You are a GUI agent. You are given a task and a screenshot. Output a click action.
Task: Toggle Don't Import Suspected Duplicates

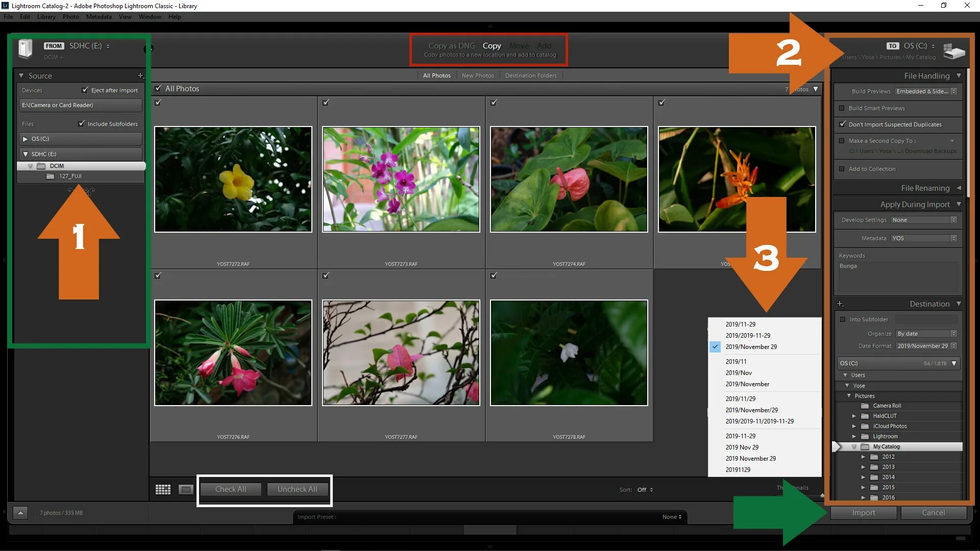pos(842,124)
